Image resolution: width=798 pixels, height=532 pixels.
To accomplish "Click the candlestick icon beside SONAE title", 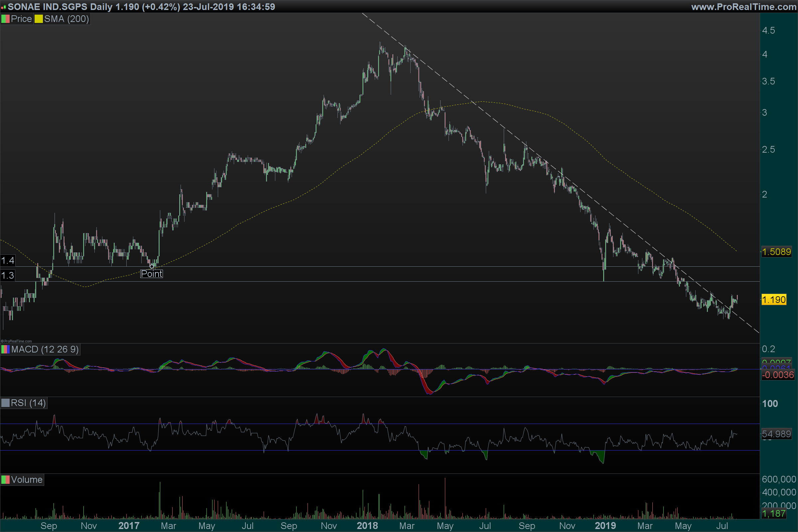I will tap(3, 7).
